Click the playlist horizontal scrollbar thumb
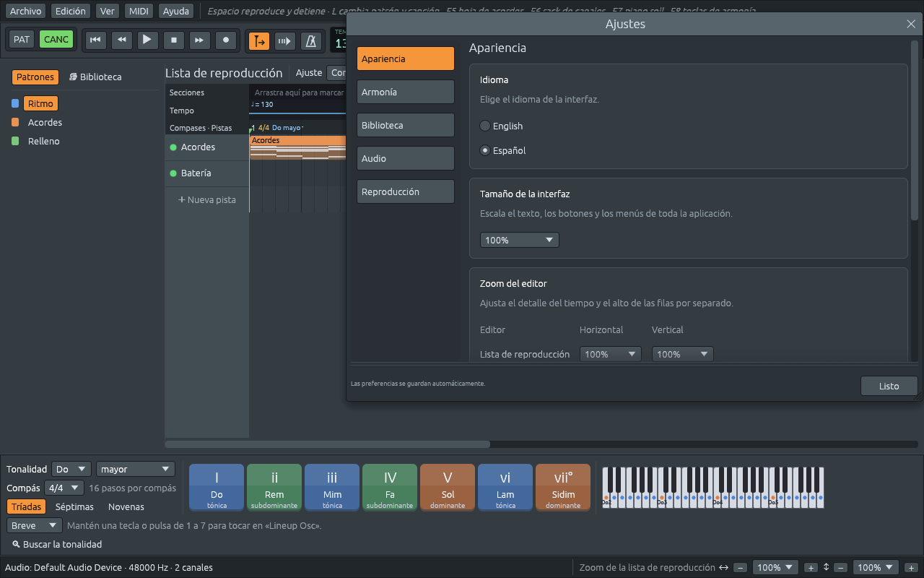This screenshot has width=924, height=578. (x=328, y=444)
